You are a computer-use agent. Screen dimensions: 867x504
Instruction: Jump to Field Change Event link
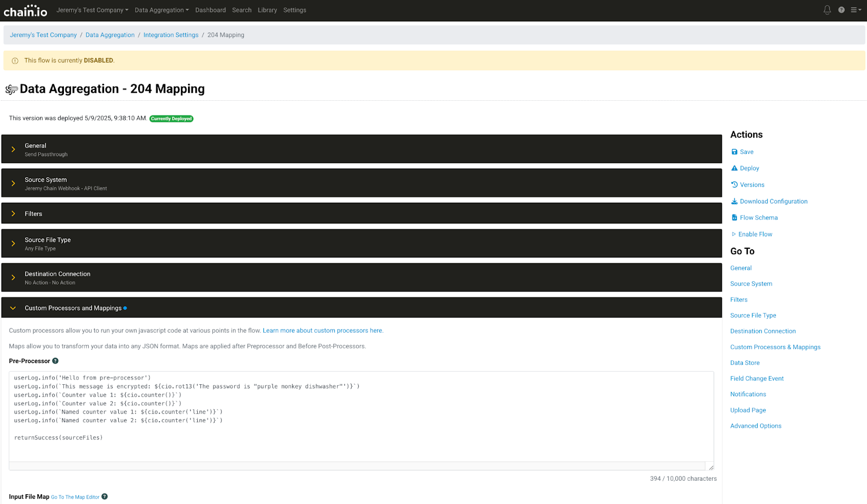point(757,378)
